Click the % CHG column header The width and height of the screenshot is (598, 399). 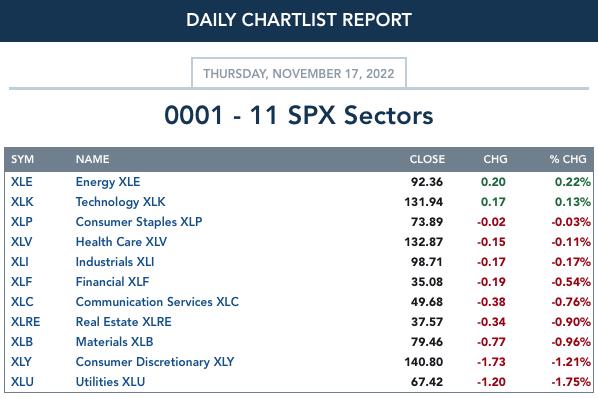[x=568, y=159]
